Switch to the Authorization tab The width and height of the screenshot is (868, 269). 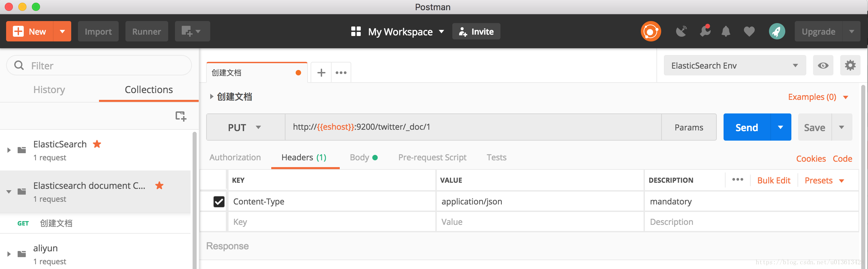[x=235, y=158]
